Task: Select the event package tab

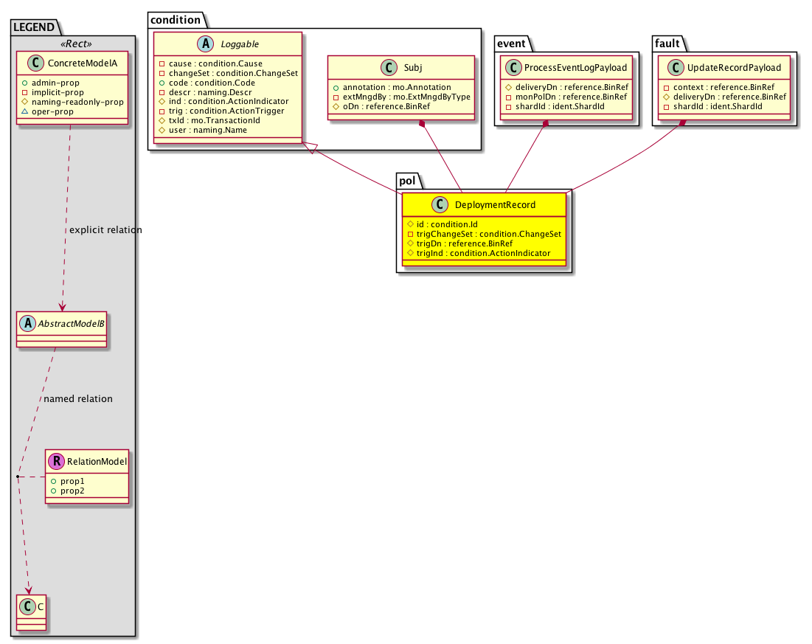Action: click(x=509, y=44)
